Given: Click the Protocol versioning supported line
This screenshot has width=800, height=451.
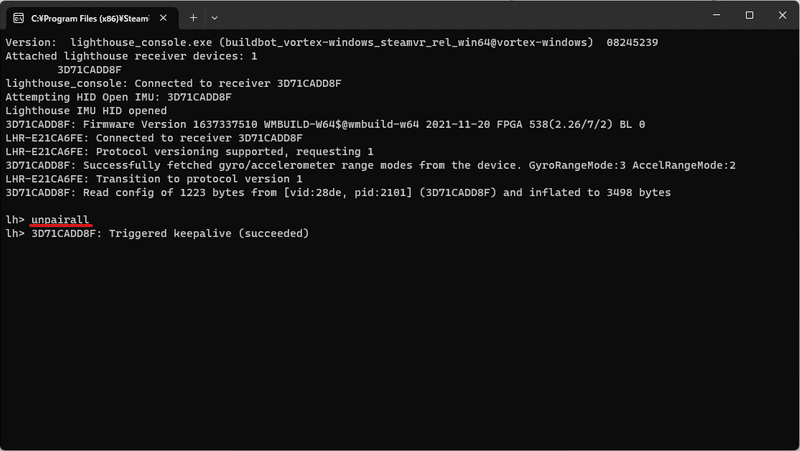Looking at the screenshot, I should click(189, 152).
